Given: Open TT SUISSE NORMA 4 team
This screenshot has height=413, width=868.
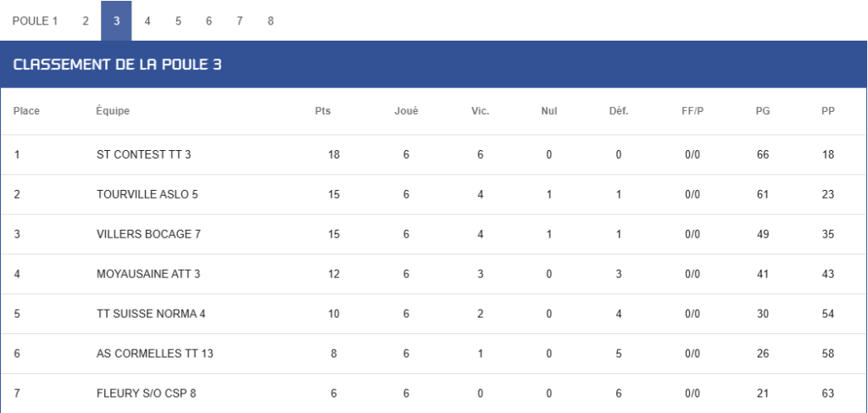Looking at the screenshot, I should 151,315.
